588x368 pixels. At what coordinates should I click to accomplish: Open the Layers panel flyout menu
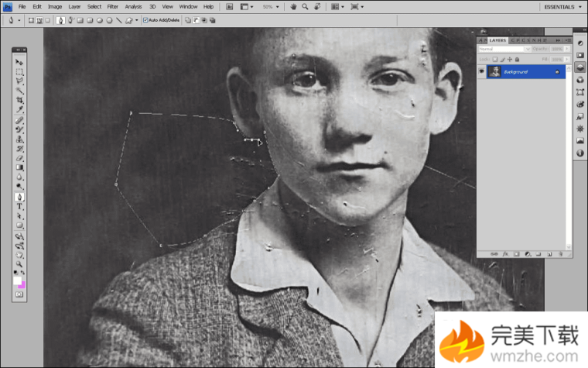(x=568, y=40)
